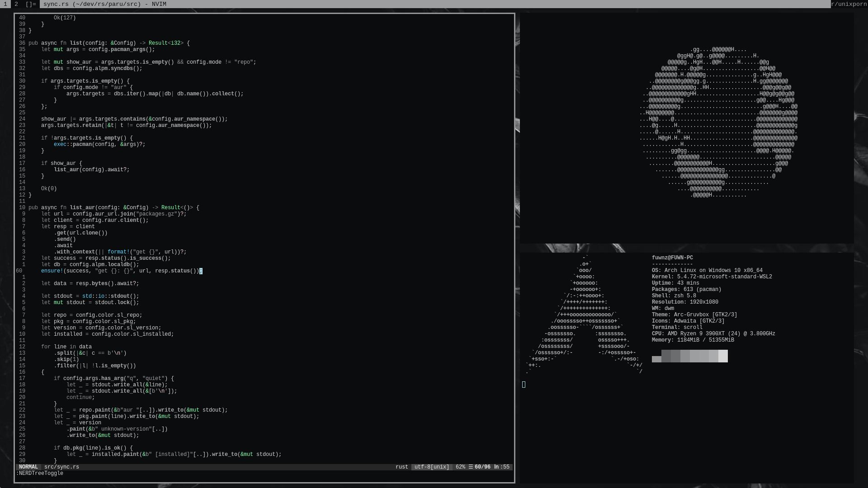Click the 62% scroll position indicator
Image resolution: width=868 pixels, height=488 pixels.
pyautogui.click(x=460, y=467)
